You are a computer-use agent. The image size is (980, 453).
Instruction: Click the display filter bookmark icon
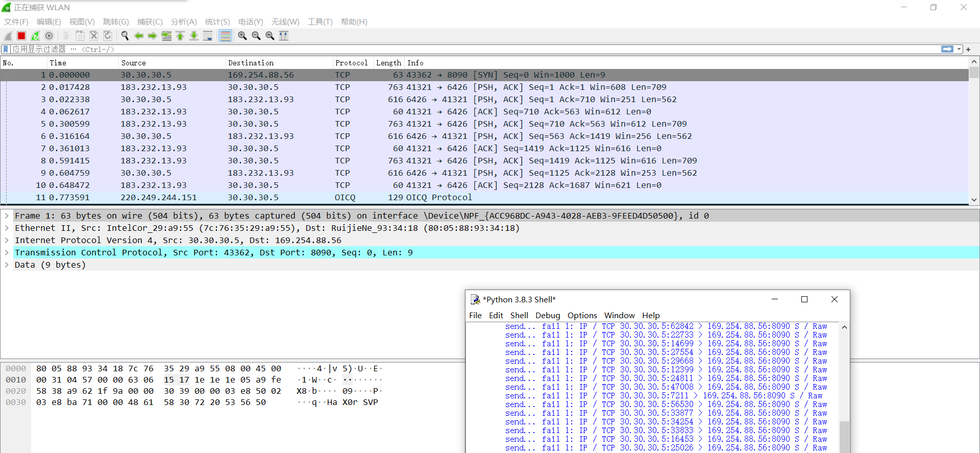point(6,49)
